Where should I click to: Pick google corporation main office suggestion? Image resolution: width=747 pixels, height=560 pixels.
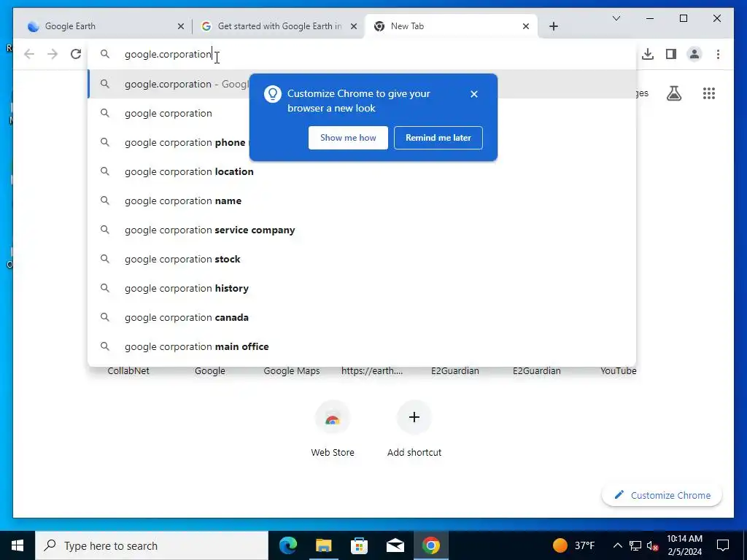(362, 346)
